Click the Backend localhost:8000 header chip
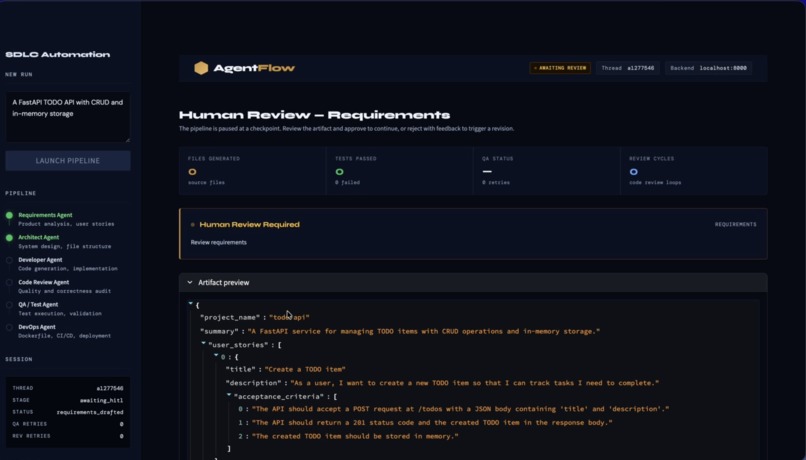Viewport: 806px width, 460px height. [x=708, y=68]
